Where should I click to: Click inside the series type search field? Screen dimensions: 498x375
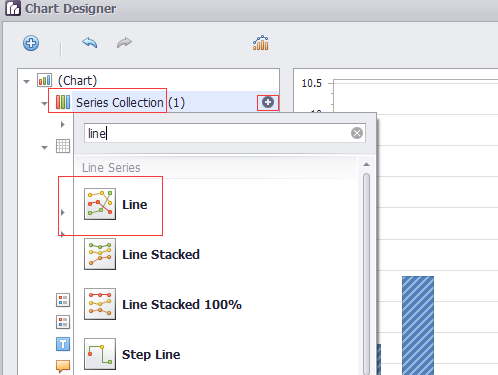point(217,133)
